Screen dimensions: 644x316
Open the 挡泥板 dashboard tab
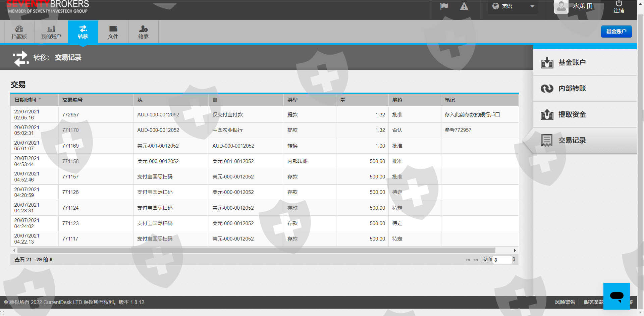pos(19,32)
